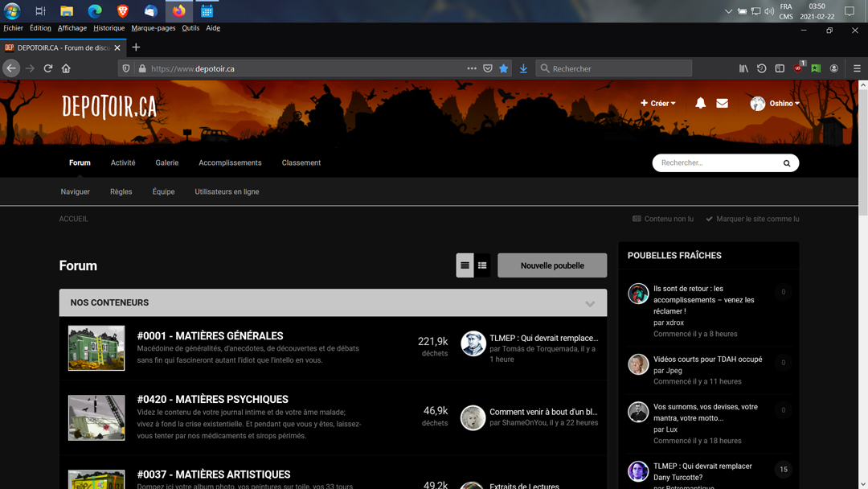Click Marquer le site comme lu
Image resolution: width=868 pixels, height=489 pixels.
click(752, 219)
